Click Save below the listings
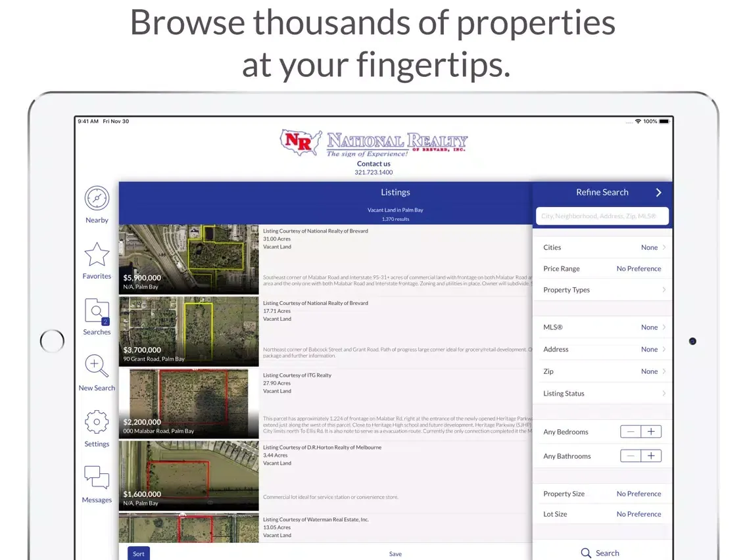 [395, 554]
